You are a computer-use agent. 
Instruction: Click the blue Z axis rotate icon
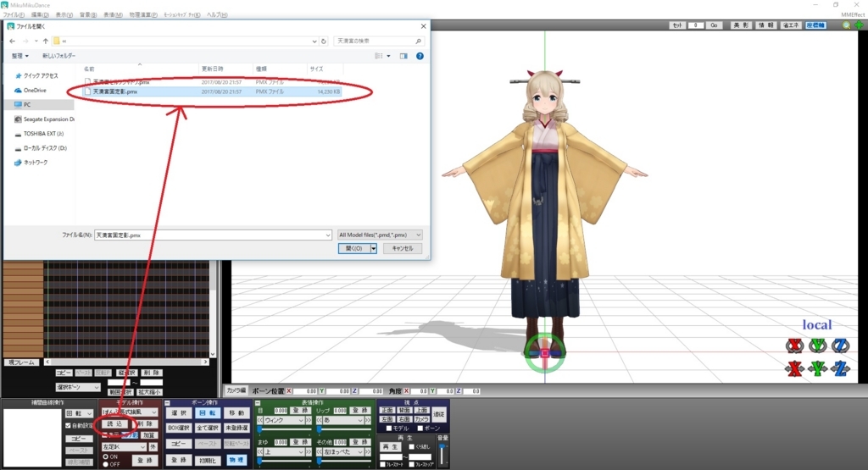click(840, 346)
